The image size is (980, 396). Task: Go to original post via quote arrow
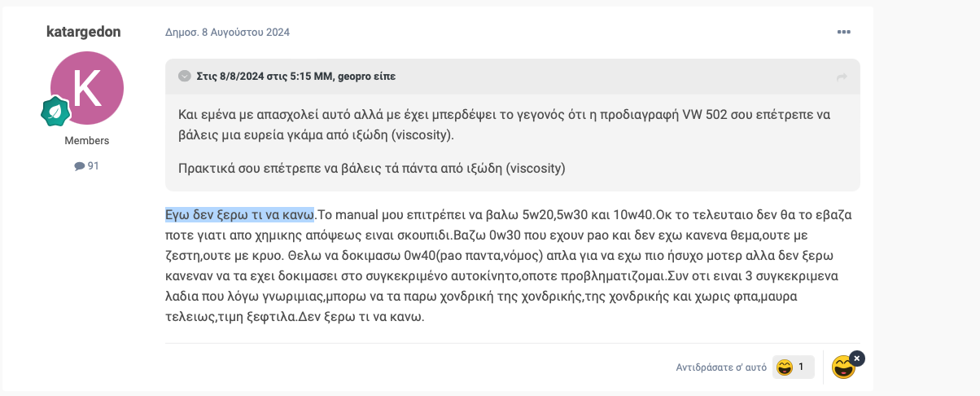tap(842, 77)
